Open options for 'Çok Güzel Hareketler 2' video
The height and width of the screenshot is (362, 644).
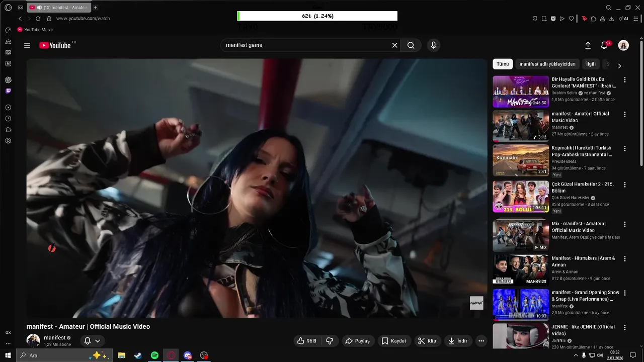point(625,185)
